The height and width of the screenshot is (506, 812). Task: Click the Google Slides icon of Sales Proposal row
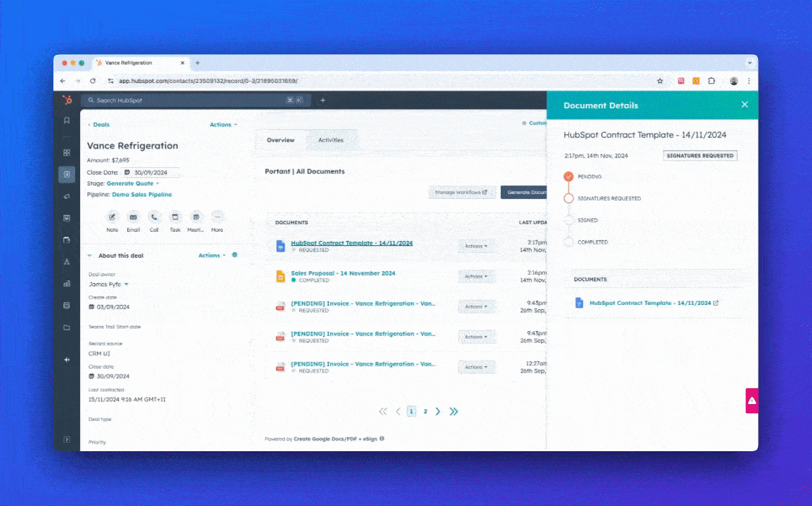click(x=280, y=276)
